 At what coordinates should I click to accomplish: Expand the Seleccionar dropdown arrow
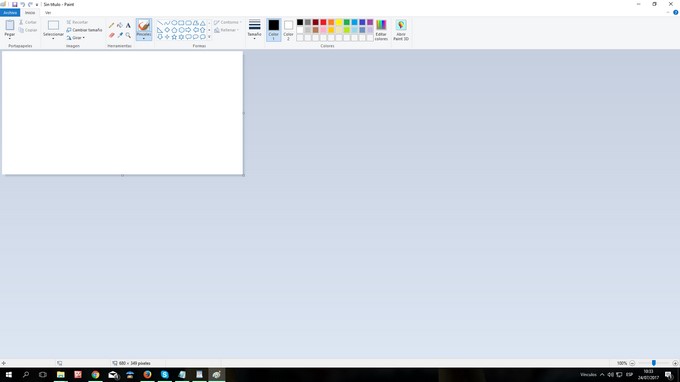[53, 39]
